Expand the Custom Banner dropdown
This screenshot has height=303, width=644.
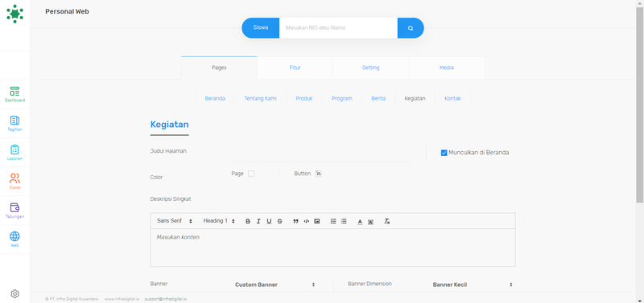(275, 285)
